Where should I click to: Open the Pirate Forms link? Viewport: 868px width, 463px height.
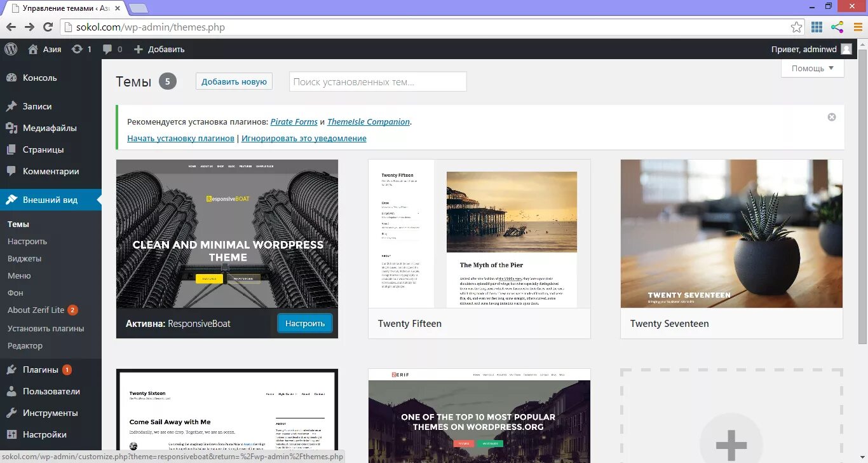click(294, 121)
